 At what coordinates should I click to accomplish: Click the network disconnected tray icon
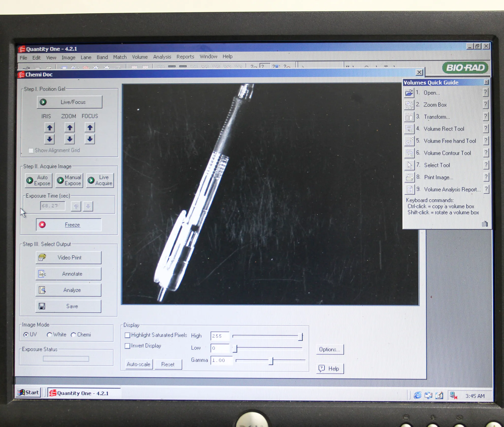pos(453,396)
